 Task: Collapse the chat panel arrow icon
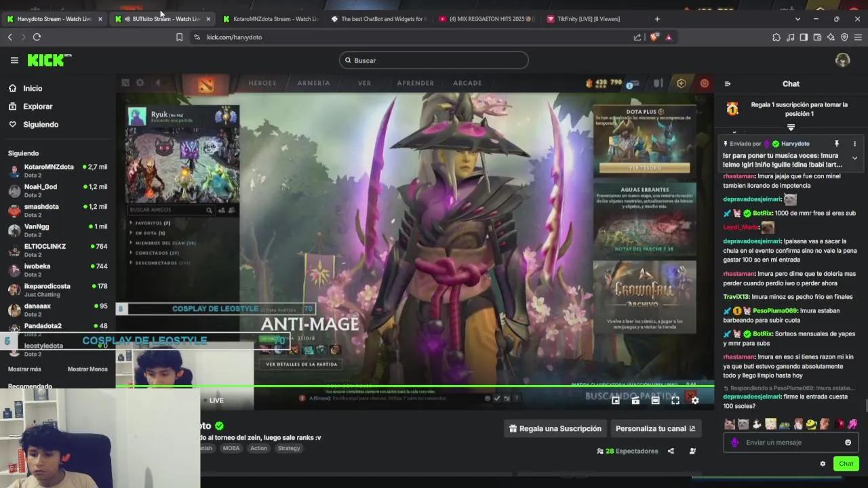(x=728, y=84)
